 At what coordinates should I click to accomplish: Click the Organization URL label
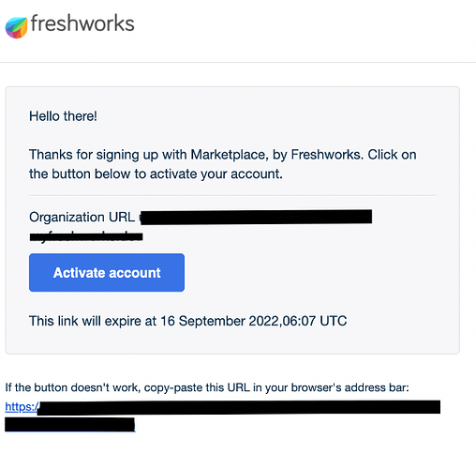click(82, 217)
